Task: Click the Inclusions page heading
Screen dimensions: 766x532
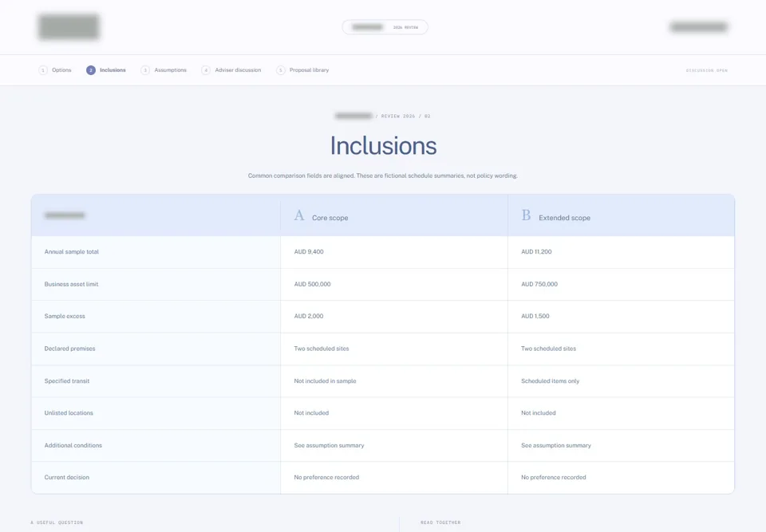Action: [x=383, y=146]
